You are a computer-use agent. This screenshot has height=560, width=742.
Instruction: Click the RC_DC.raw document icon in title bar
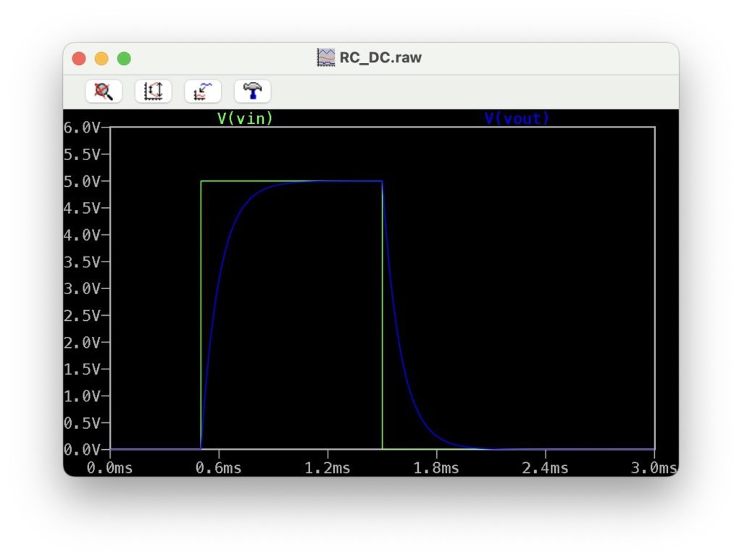coord(326,58)
